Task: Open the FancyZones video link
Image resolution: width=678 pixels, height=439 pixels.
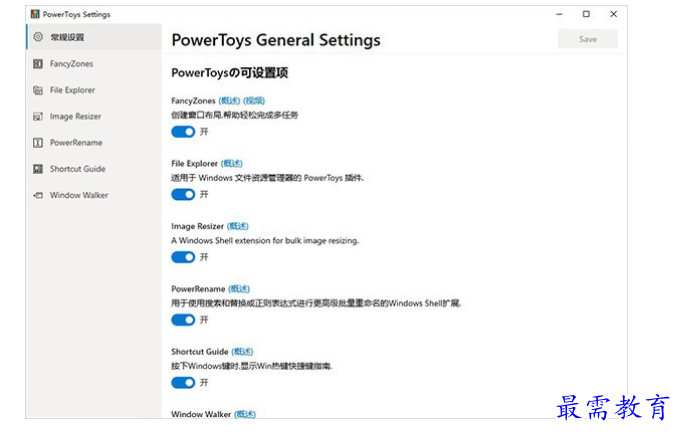Action: coord(254,101)
